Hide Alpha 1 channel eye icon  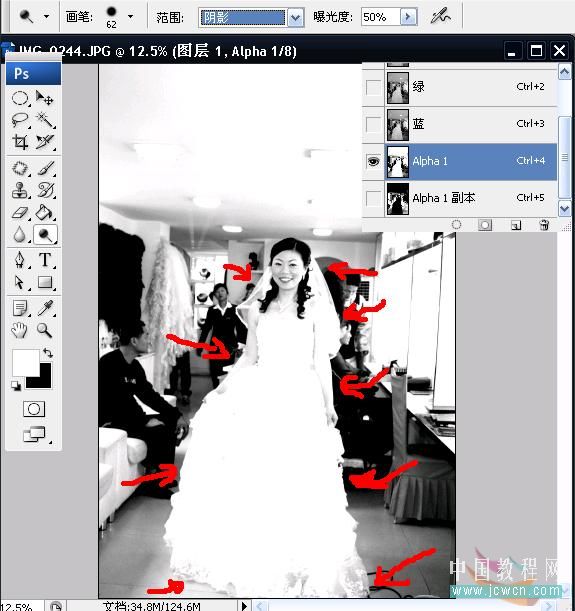pyautogui.click(x=373, y=161)
